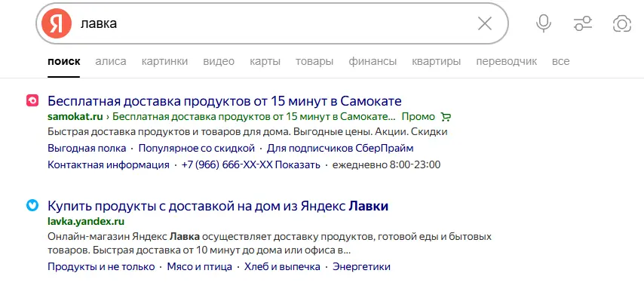Select the "поиск" tab
Screen dimensions: 644x298
point(63,62)
